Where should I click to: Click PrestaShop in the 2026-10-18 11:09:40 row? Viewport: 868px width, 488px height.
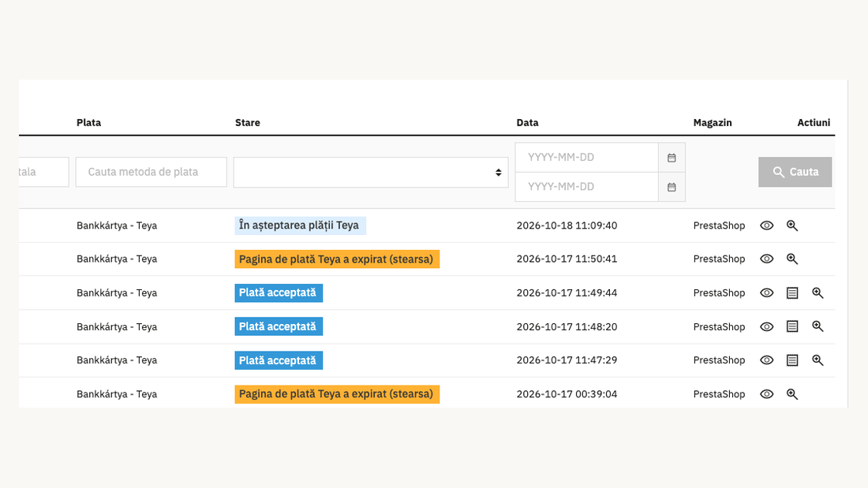point(719,225)
